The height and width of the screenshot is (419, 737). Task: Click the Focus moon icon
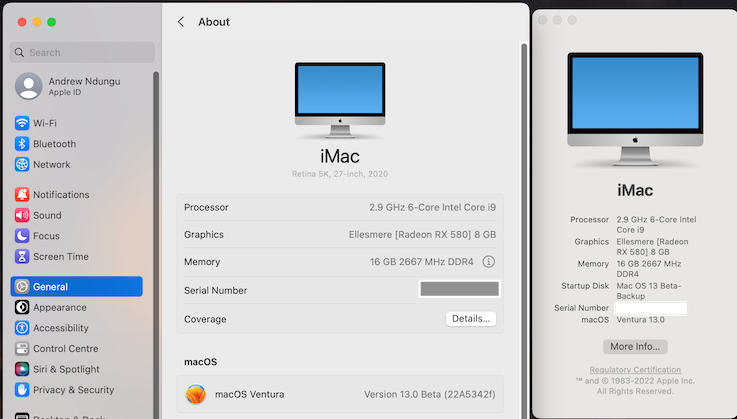point(22,236)
